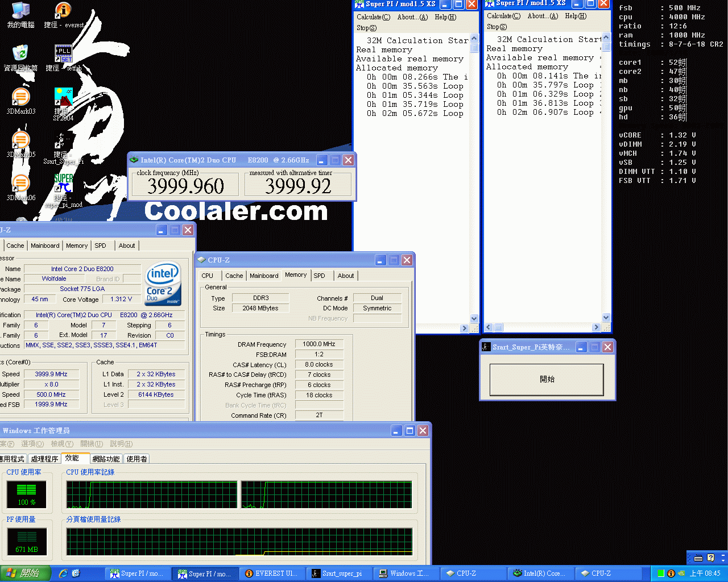This screenshot has width=728, height=582.
Task: Click the system clock showing 上午 08:45
Action: 705,573
